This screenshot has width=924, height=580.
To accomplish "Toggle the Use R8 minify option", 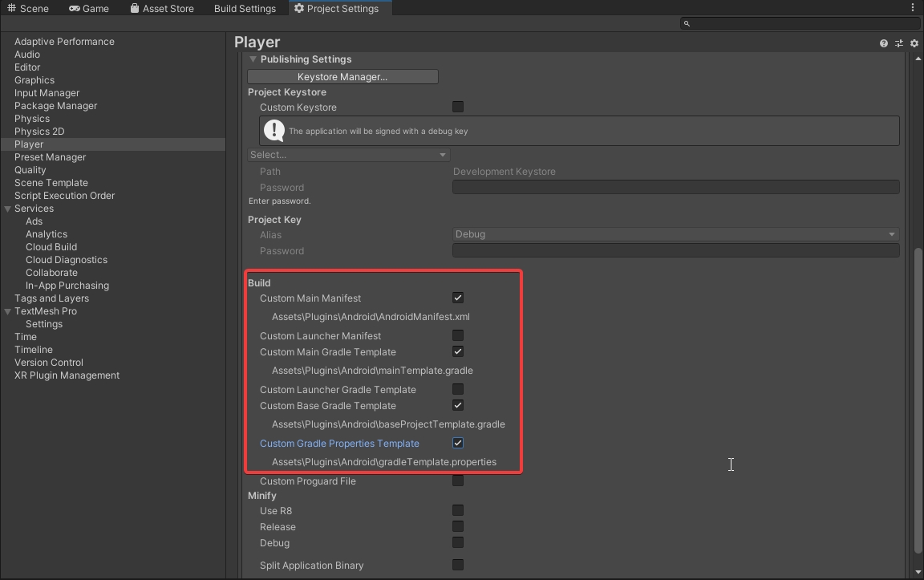I will tap(458, 510).
